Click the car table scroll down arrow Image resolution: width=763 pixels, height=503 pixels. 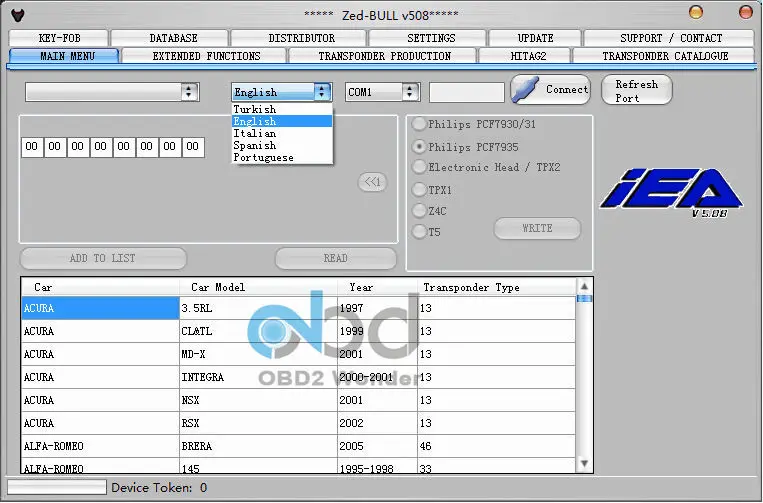(x=584, y=464)
